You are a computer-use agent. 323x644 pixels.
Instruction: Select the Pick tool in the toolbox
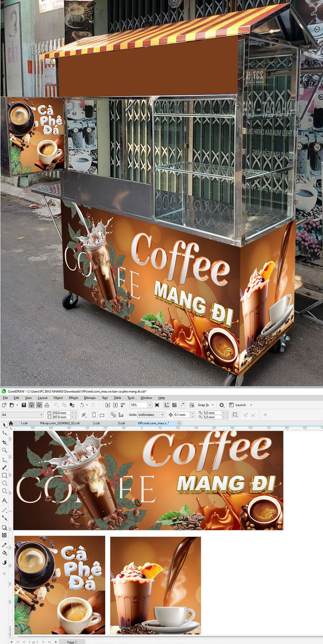click(x=4, y=425)
